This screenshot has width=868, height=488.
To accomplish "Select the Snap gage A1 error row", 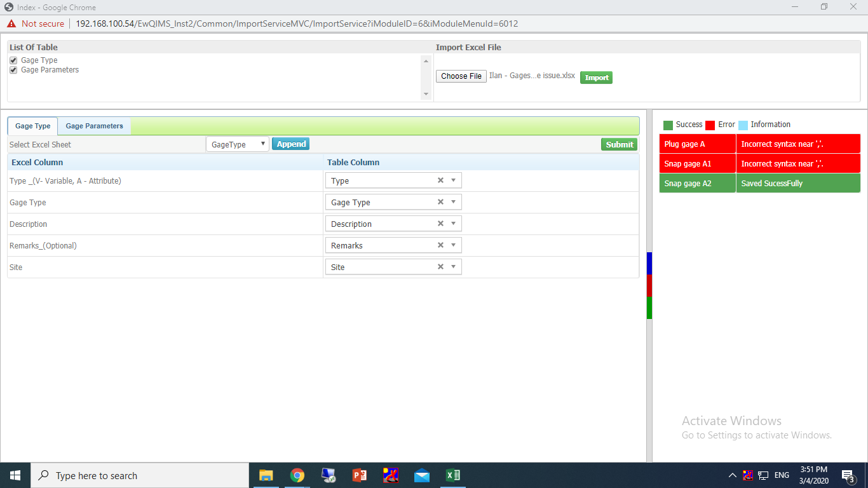I will 760,164.
